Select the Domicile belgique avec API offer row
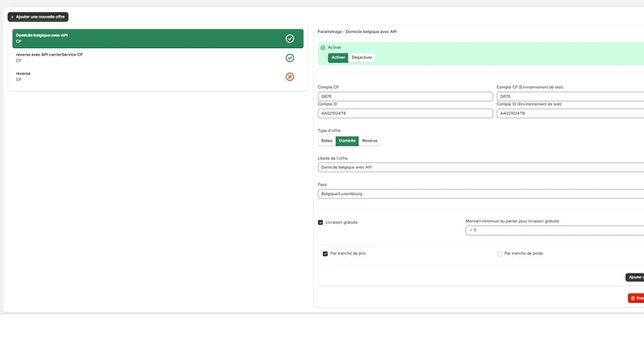644x362 pixels. point(158,39)
